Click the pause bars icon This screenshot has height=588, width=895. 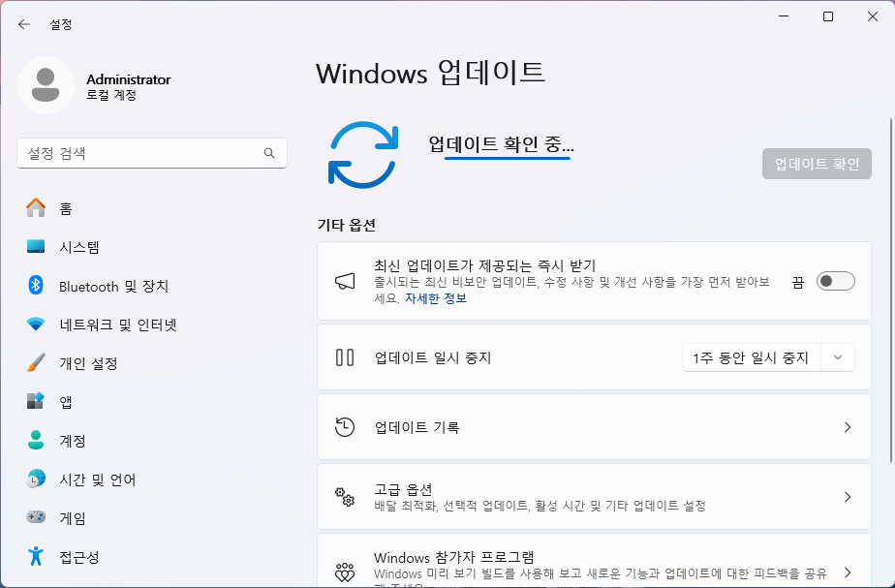click(x=345, y=357)
